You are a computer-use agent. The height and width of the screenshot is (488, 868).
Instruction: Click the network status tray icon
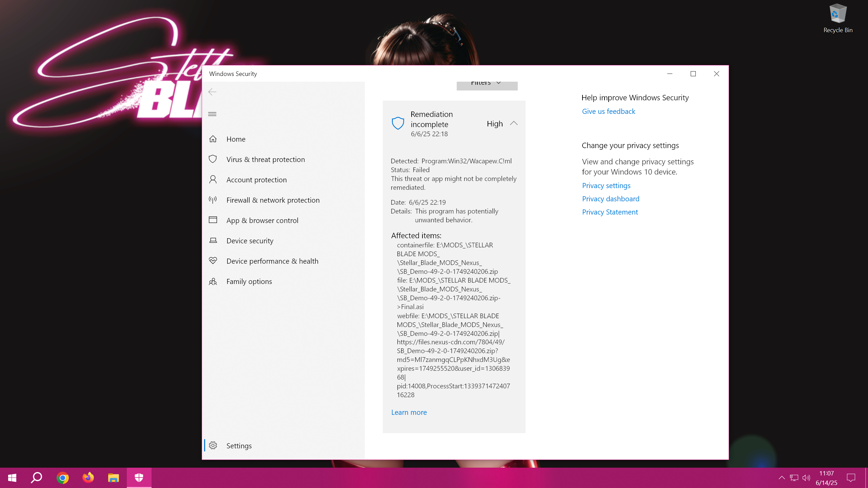tap(794, 478)
